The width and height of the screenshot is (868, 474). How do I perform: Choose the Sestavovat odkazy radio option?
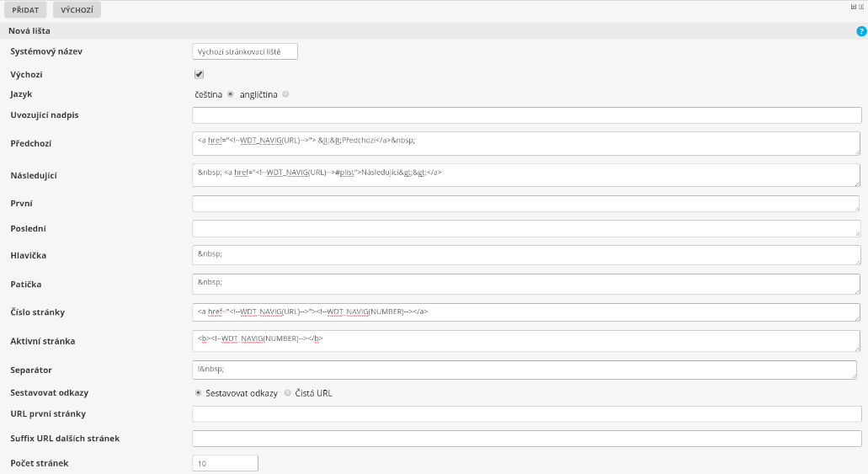click(x=199, y=392)
